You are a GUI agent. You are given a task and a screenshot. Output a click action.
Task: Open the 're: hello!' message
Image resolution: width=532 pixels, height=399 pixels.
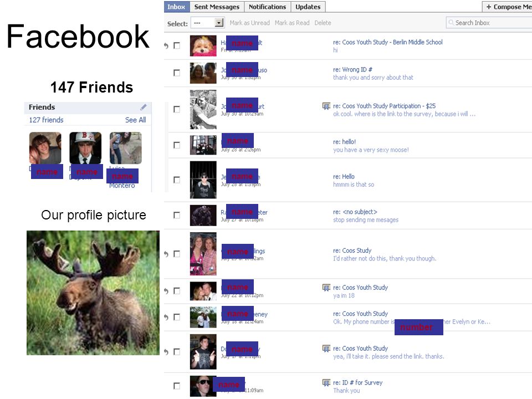click(x=344, y=142)
